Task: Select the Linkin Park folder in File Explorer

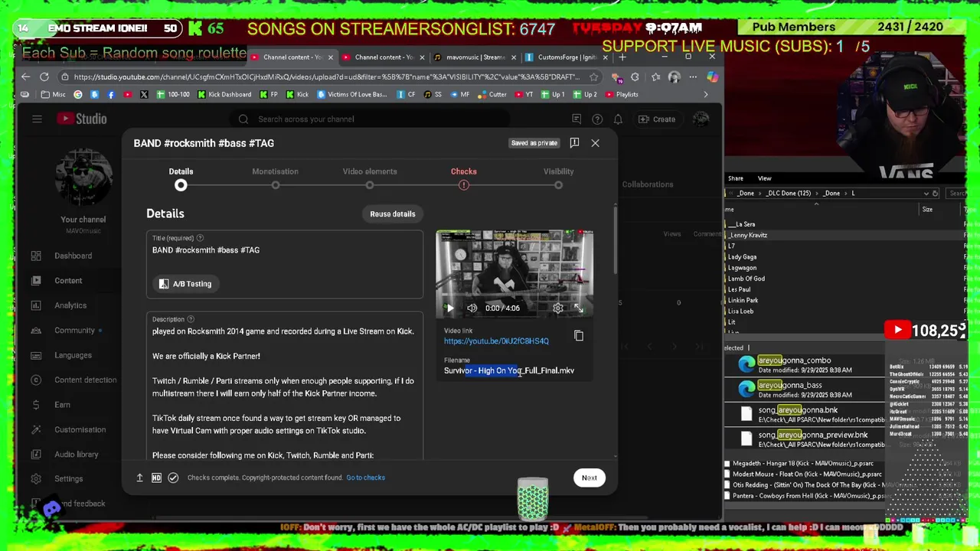Action: click(x=743, y=300)
